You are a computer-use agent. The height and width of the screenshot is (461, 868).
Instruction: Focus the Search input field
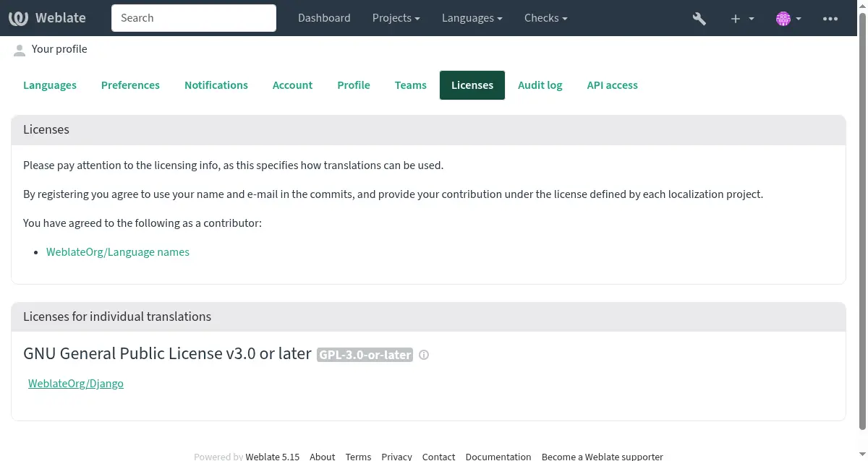tap(194, 18)
